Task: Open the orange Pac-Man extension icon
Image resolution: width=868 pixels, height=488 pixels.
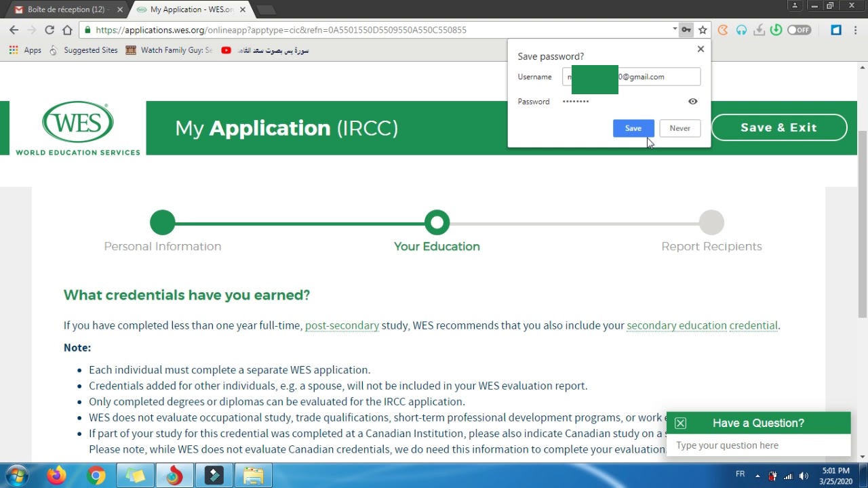Action: pyautogui.click(x=723, y=30)
